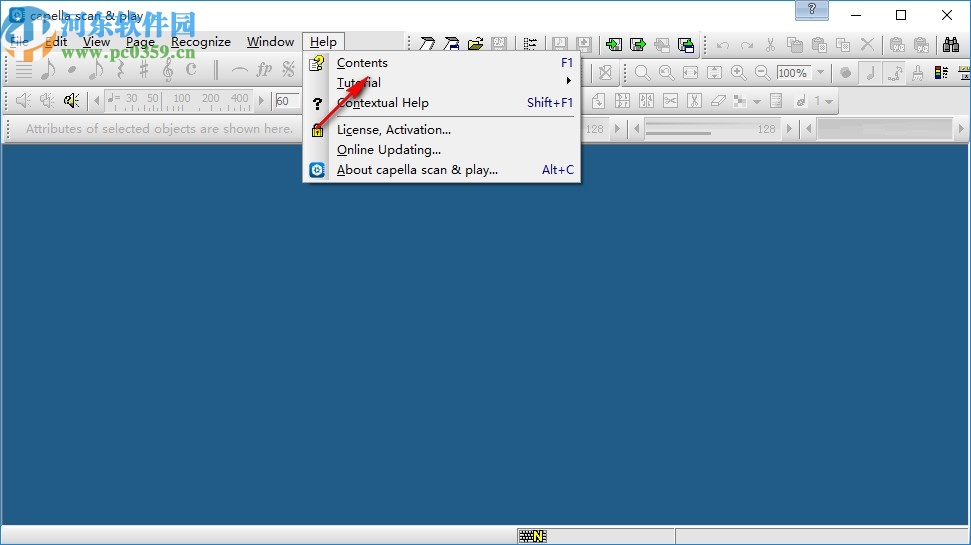Click the zoom out minus magnifier
The height and width of the screenshot is (545, 971).
[x=762, y=72]
